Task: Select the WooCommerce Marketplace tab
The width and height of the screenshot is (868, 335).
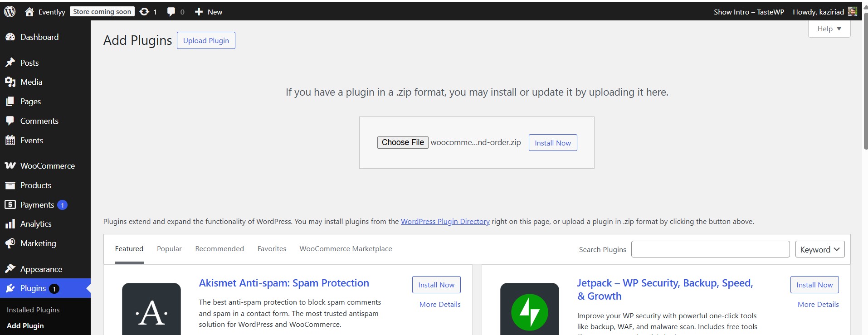Action: pos(346,249)
